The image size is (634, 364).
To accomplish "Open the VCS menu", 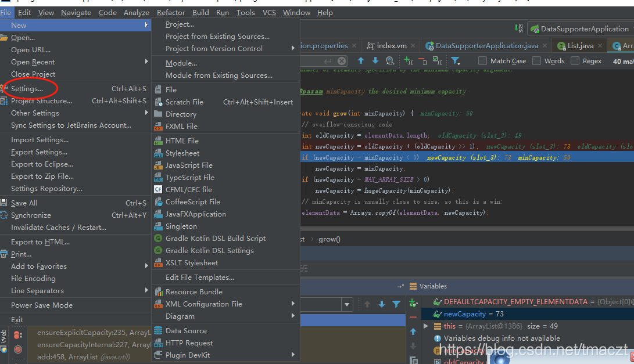I will (269, 13).
